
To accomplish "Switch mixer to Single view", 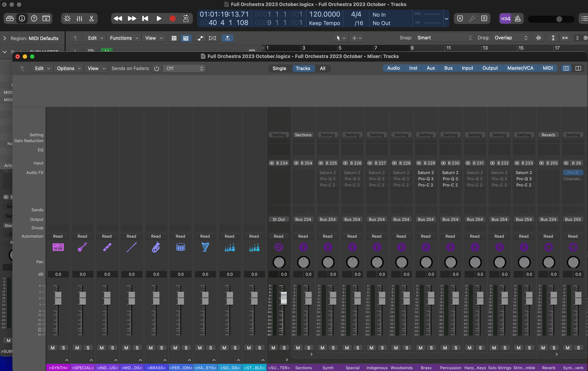I will [x=279, y=69].
